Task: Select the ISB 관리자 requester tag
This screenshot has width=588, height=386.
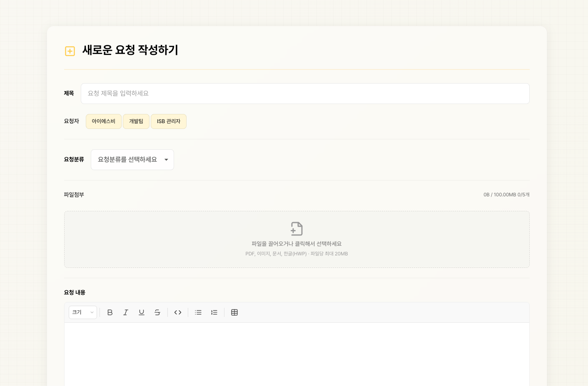Action: pos(169,121)
